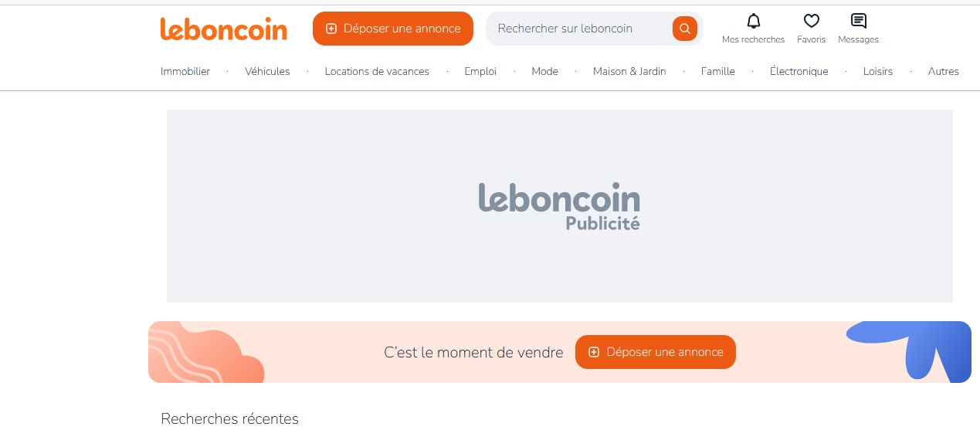Click the Recherches récentes heading

click(x=229, y=418)
